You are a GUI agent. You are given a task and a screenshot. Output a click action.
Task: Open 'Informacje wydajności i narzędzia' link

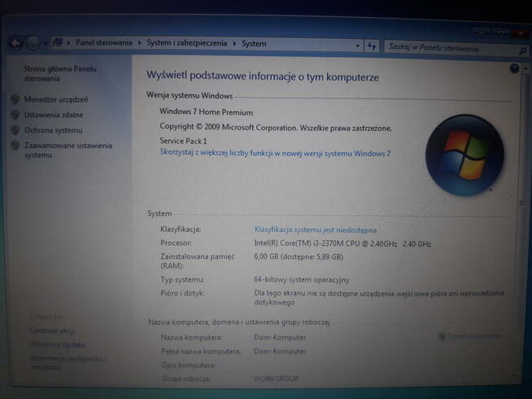tap(68, 362)
